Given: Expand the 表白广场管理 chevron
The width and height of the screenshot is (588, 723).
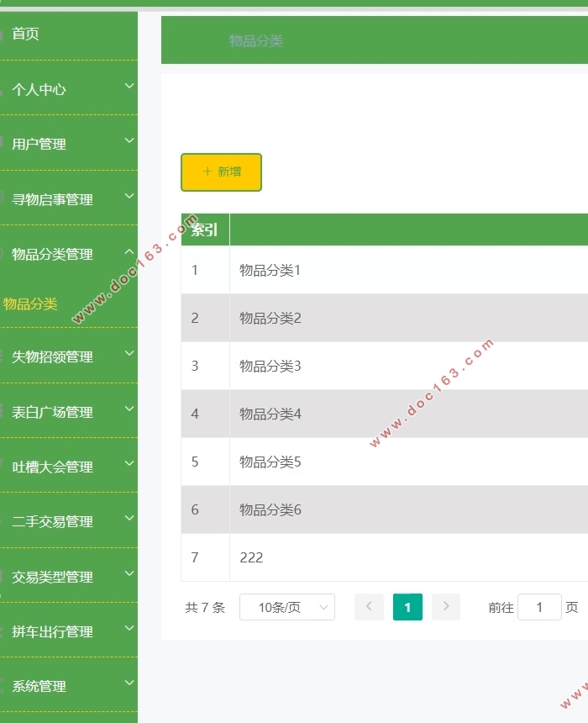Looking at the screenshot, I should click(129, 409).
